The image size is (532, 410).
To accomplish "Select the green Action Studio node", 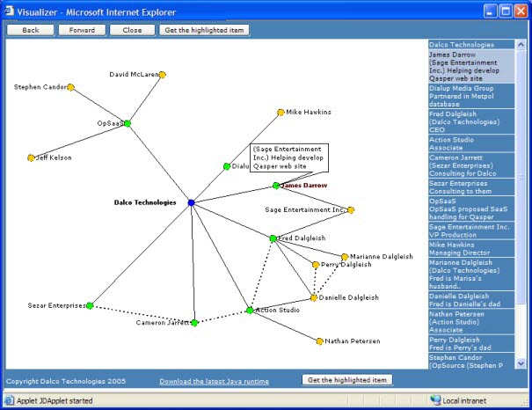I will coord(250,311).
